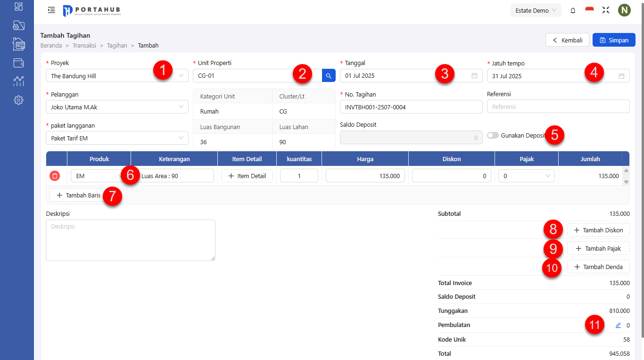This screenshot has height=360, width=644.
Task: Open the Estate Demo selector
Action: click(x=536, y=10)
